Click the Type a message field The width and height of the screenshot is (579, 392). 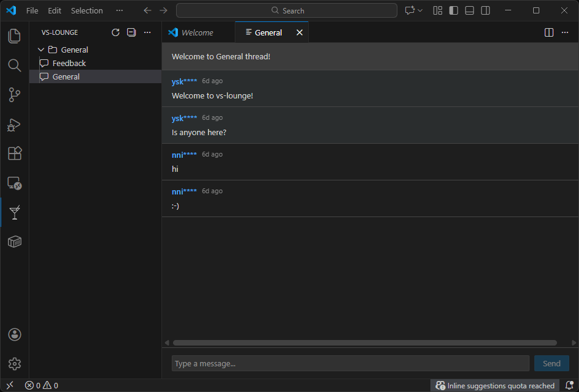coord(350,363)
